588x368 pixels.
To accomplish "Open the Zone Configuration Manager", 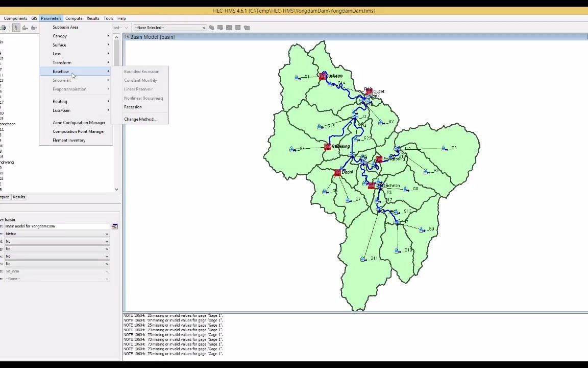I will pos(79,122).
